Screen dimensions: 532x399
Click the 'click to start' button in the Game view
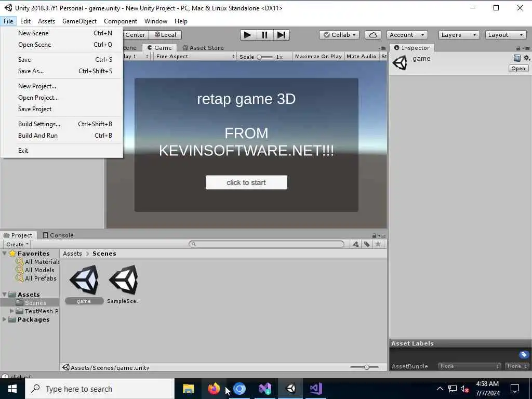tap(246, 182)
